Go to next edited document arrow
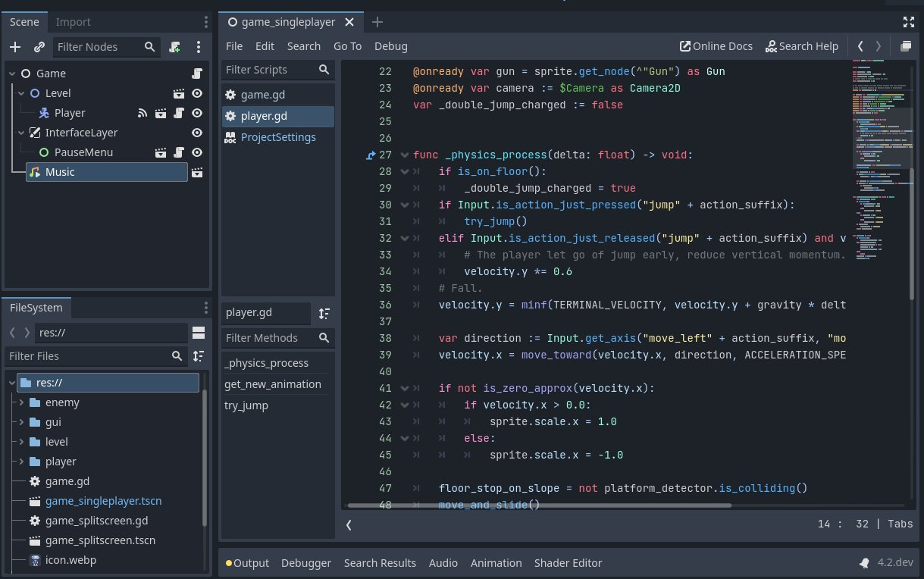 click(879, 46)
